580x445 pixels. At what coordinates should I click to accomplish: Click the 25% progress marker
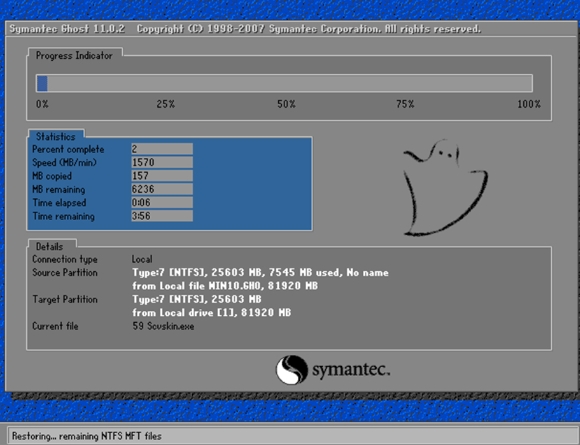(x=165, y=104)
